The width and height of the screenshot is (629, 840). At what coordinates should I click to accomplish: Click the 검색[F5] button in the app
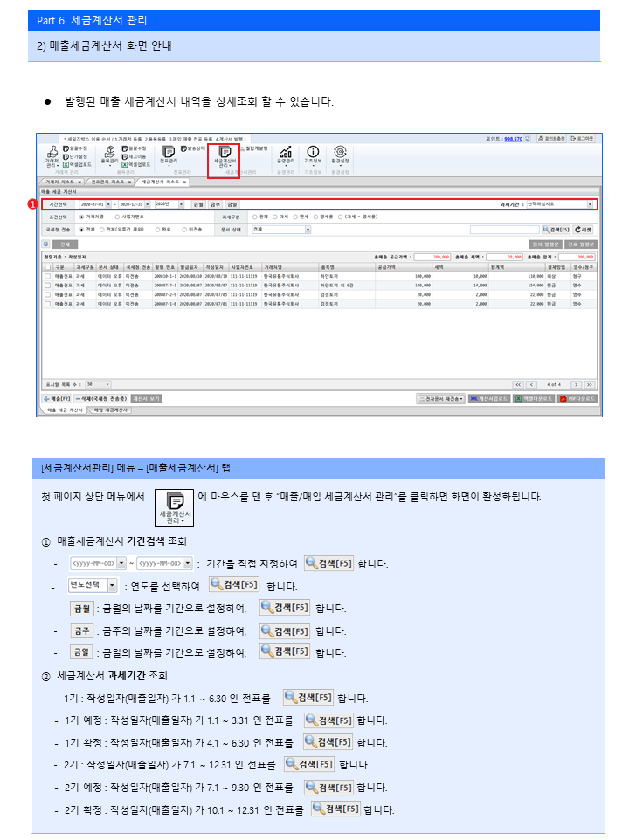click(x=556, y=230)
